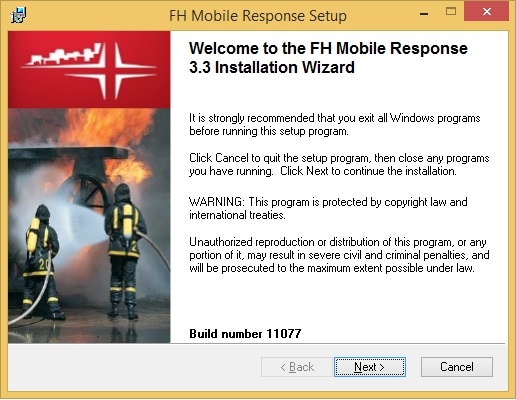Image resolution: width=516 pixels, height=400 pixels.
Task: Click the installer icon in title bar
Action: pos(18,15)
